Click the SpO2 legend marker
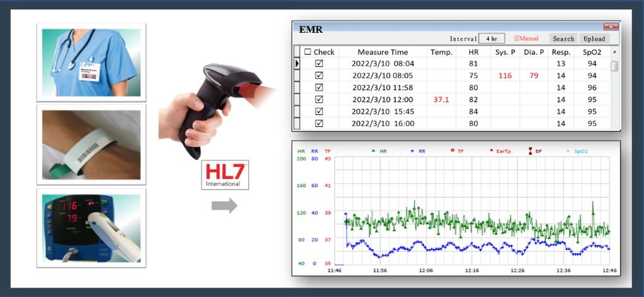 (567, 152)
